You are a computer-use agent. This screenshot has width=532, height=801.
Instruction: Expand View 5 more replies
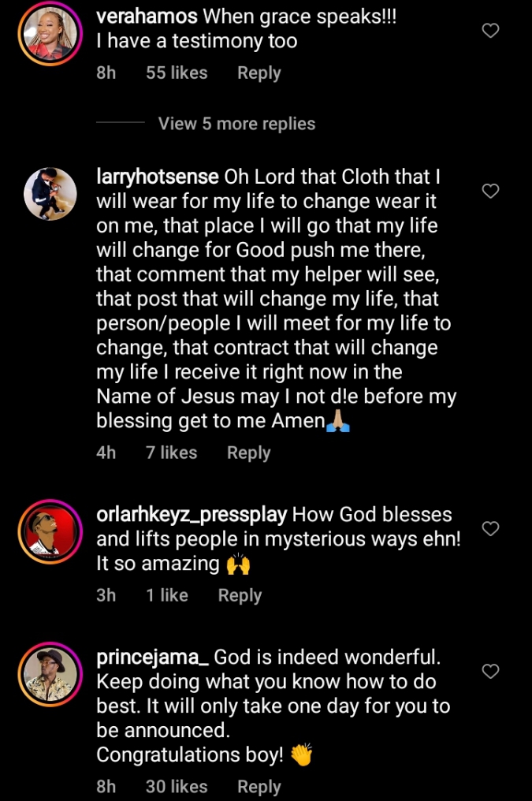pyautogui.click(x=236, y=124)
